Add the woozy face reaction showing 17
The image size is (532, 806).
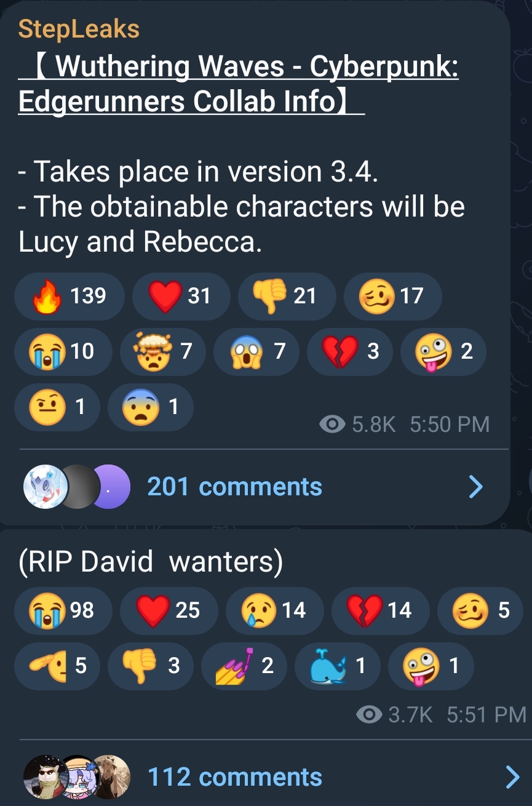[392, 297]
